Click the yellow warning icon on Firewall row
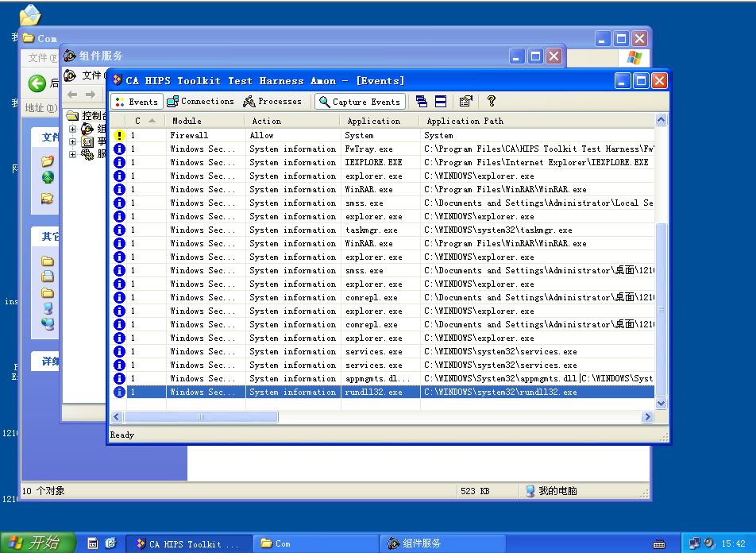The image size is (756, 553). (119, 136)
